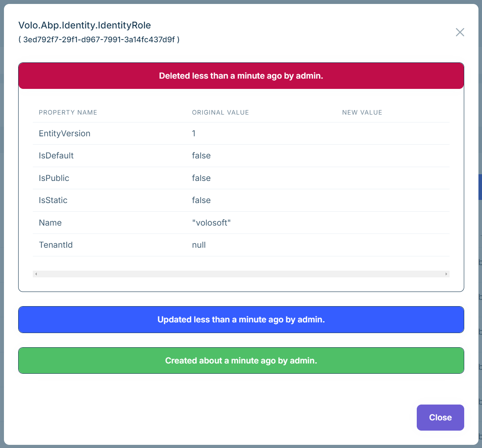Screen dimensions: 482x448
Task: Click the right arrow on the table scrollbar
Action: coord(446,273)
